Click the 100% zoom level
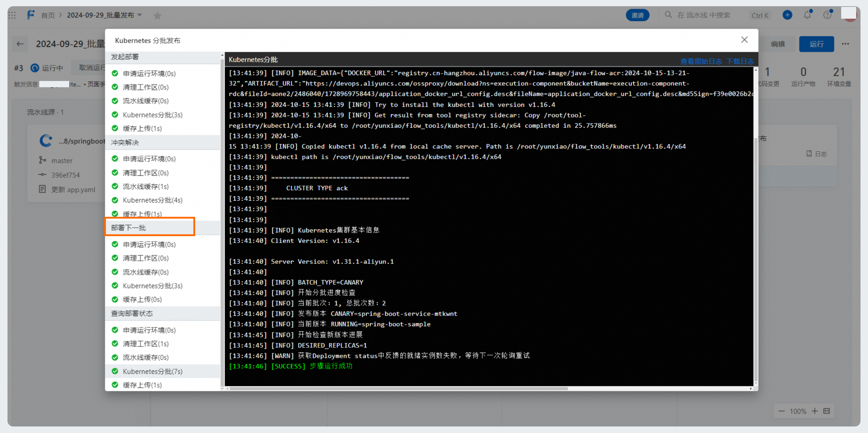The image size is (868, 433). click(798, 412)
